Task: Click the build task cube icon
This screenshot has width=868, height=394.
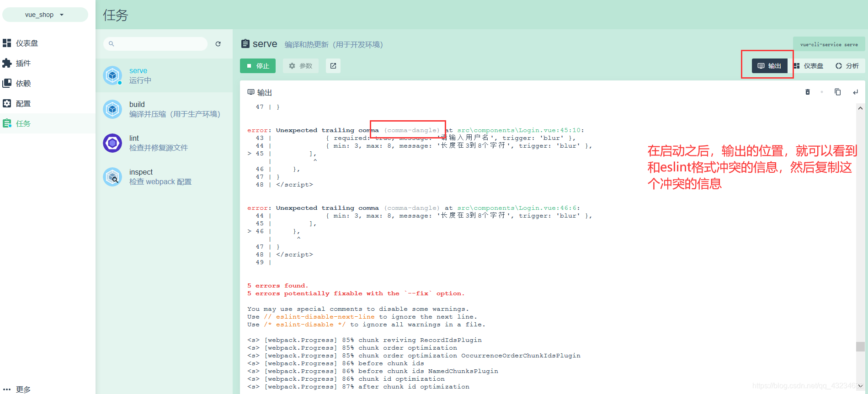Action: pyautogui.click(x=112, y=109)
